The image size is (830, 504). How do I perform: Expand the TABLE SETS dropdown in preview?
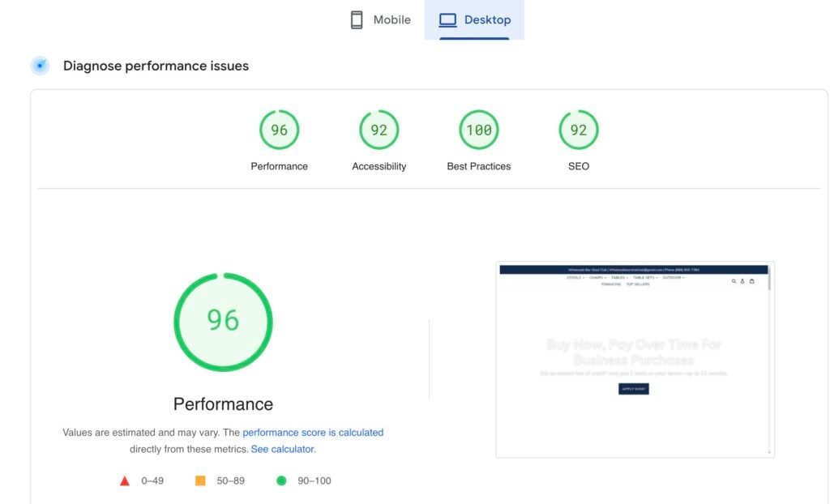[645, 278]
